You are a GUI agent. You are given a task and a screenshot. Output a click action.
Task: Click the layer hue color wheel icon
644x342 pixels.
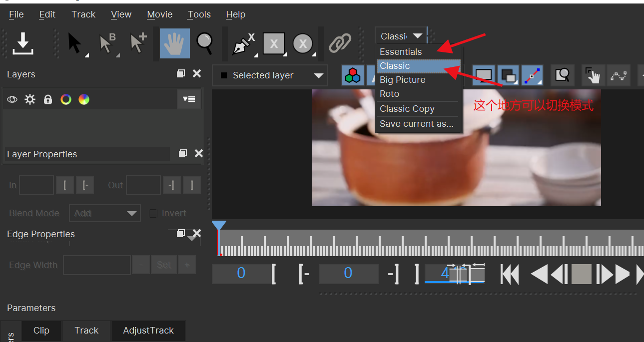(84, 99)
